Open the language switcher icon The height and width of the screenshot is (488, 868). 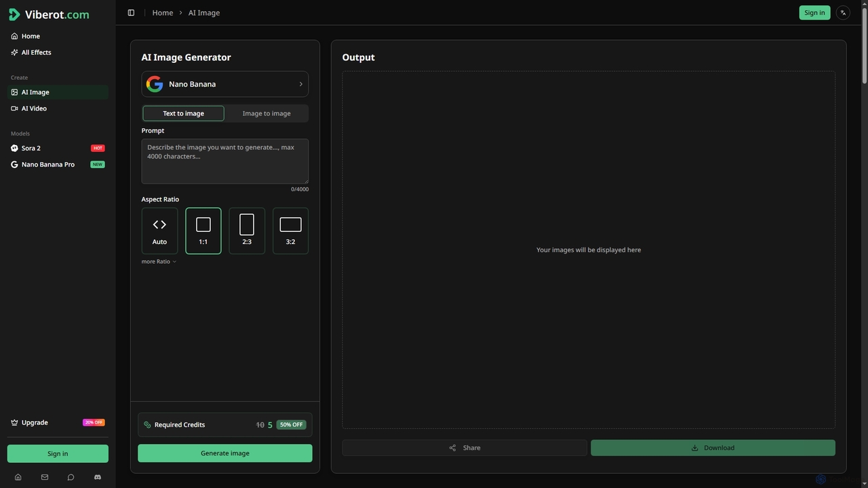point(843,13)
